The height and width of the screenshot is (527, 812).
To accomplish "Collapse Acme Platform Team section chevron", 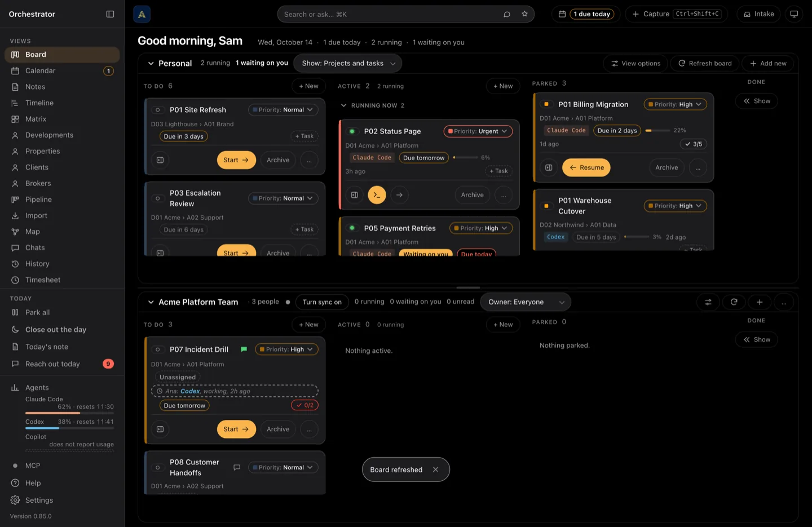I will click(151, 302).
